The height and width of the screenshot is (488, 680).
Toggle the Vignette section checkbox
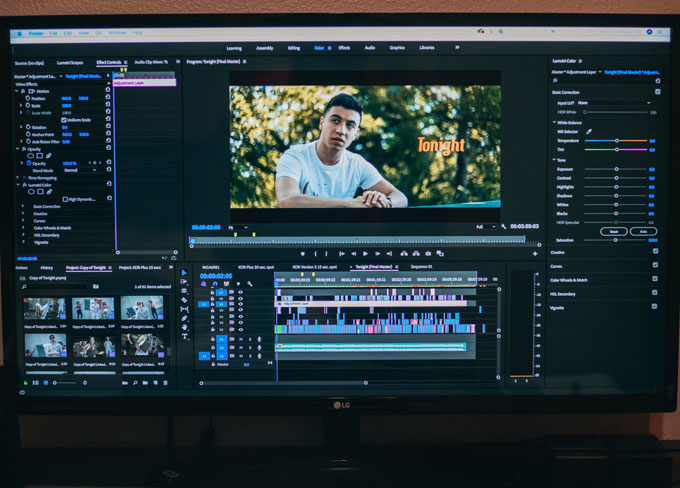[655, 307]
